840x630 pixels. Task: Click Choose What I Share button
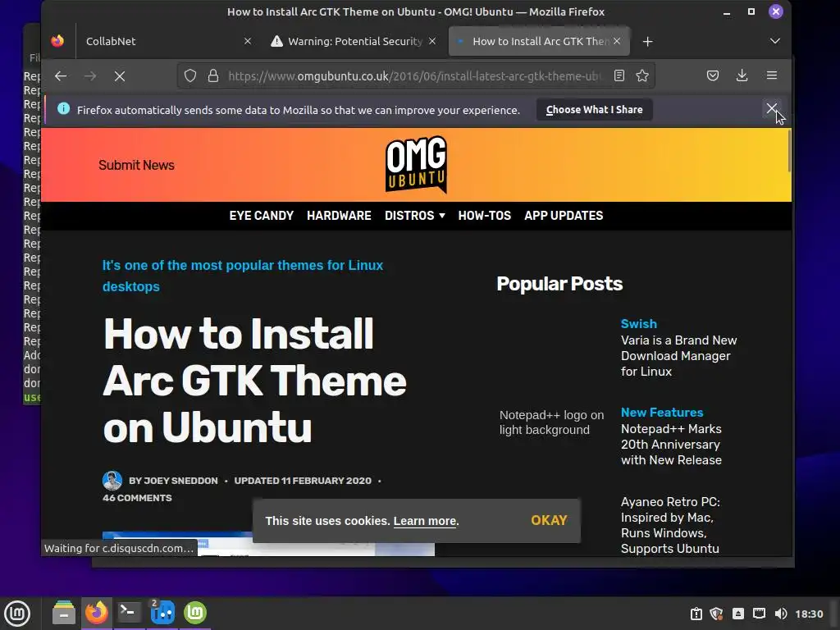pyautogui.click(x=594, y=110)
